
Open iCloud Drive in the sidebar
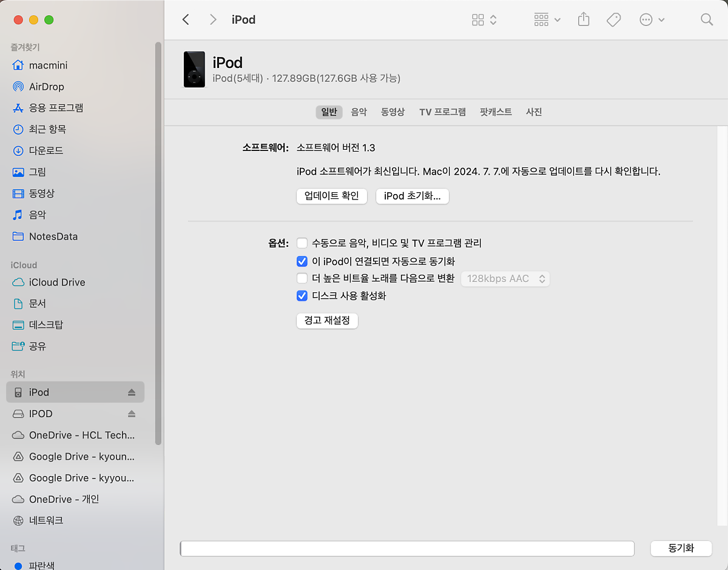pyautogui.click(x=75, y=282)
